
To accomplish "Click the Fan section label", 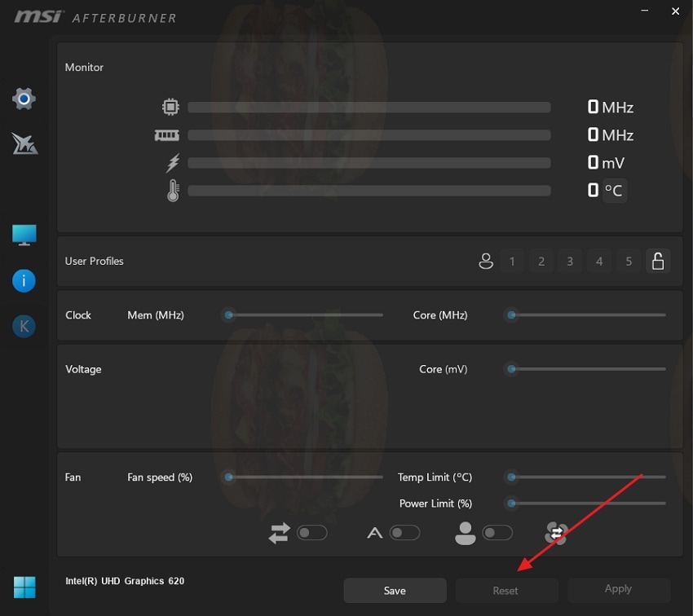I will click(x=73, y=477).
